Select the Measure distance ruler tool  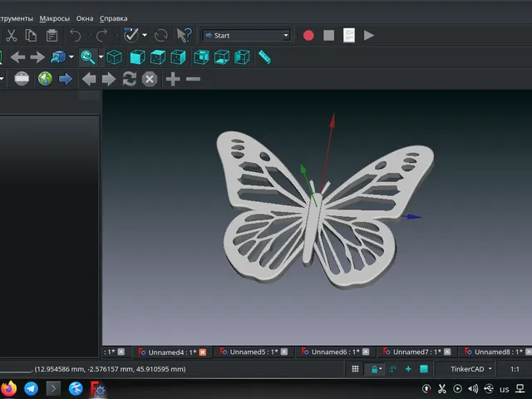(x=264, y=57)
